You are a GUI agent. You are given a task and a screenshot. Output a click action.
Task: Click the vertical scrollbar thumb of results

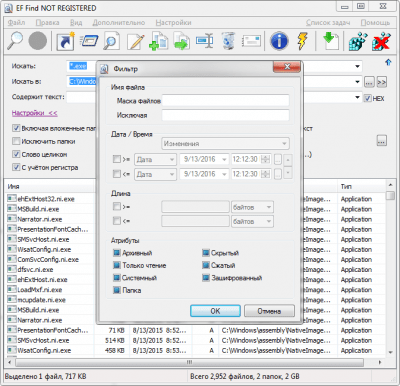click(390, 195)
